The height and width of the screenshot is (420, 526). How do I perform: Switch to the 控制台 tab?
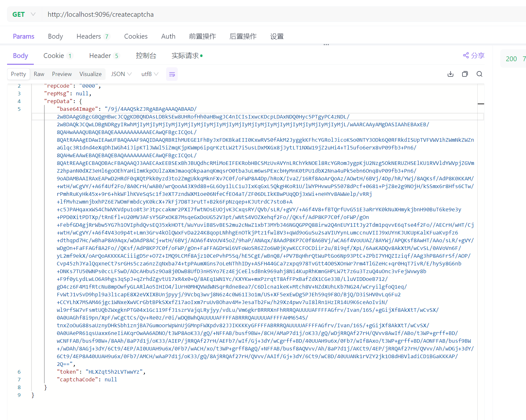pos(146,56)
